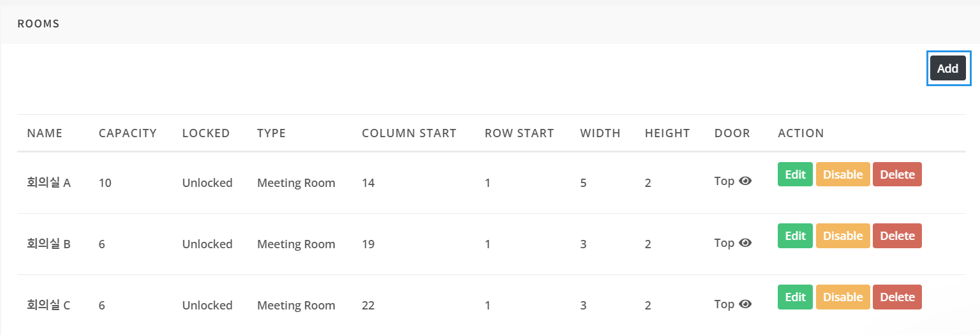Disable 회의실 A room

(843, 174)
